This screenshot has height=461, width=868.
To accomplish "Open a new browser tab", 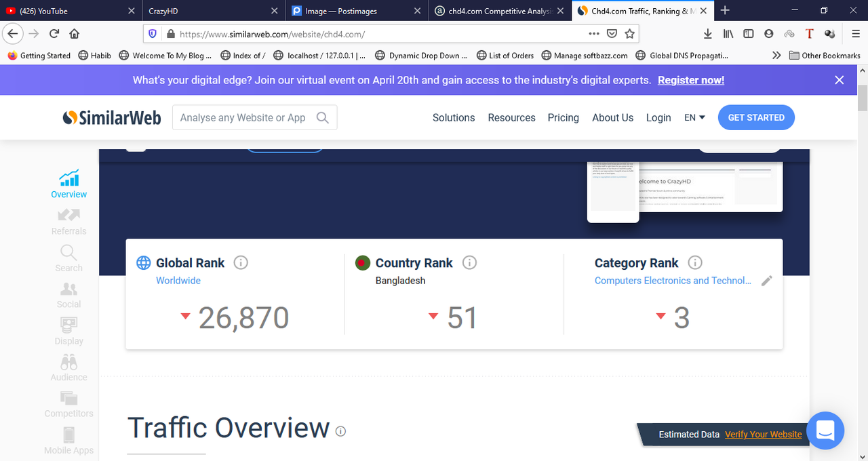I will (725, 10).
